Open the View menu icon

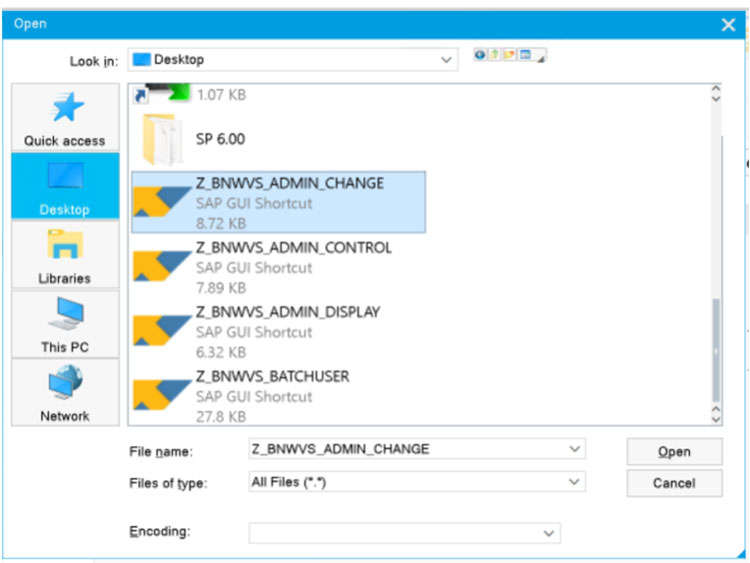tap(526, 56)
